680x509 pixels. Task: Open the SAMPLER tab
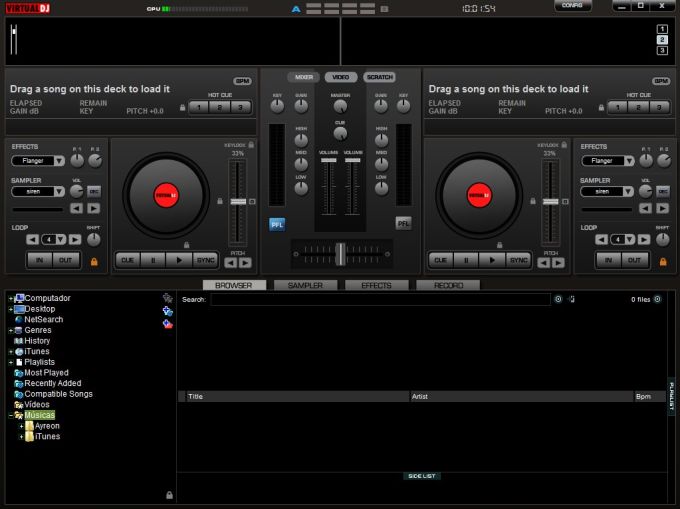click(x=305, y=285)
